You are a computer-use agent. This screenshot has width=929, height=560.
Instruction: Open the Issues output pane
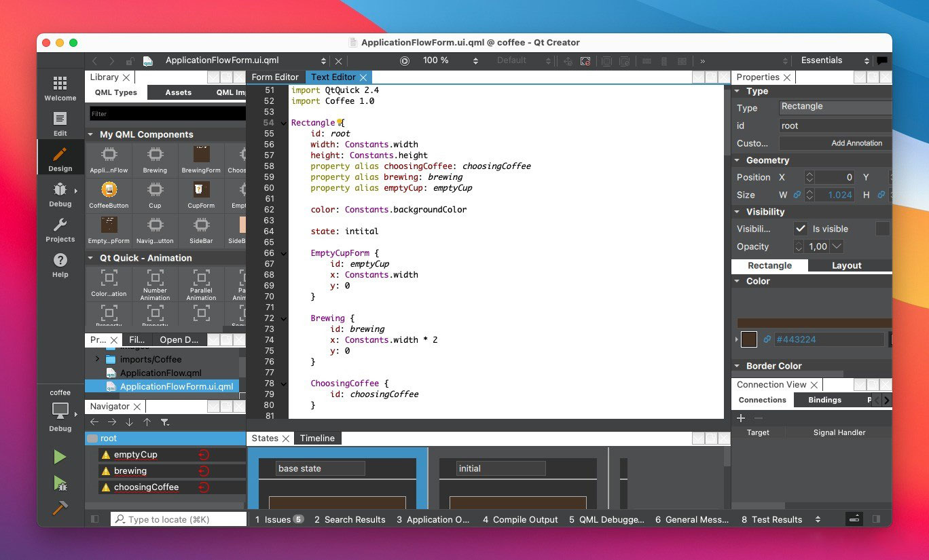click(x=278, y=520)
